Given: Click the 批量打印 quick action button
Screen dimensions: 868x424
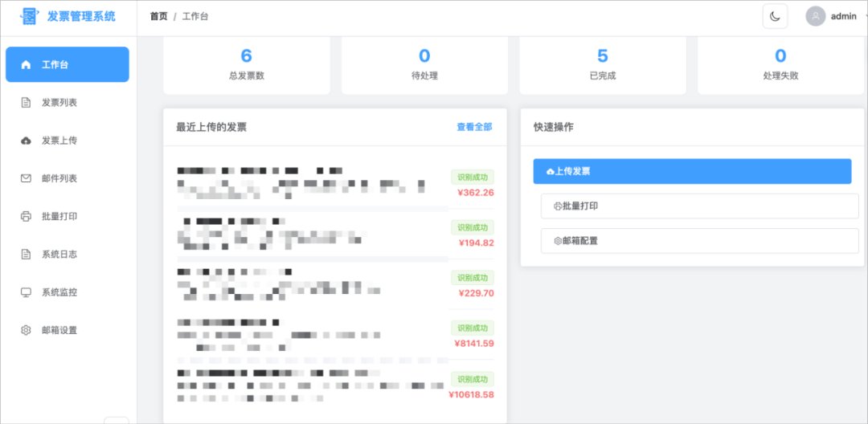Looking at the screenshot, I should pos(700,206).
